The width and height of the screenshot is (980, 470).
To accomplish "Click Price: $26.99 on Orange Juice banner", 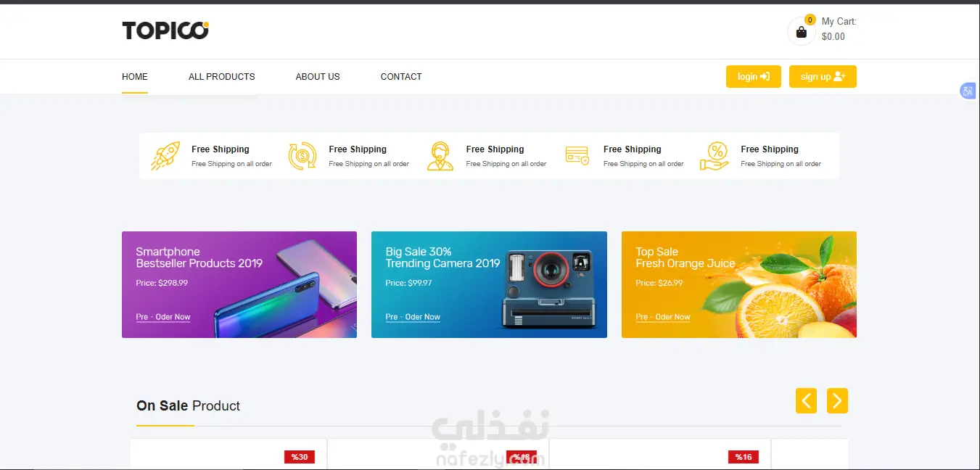I will point(659,283).
